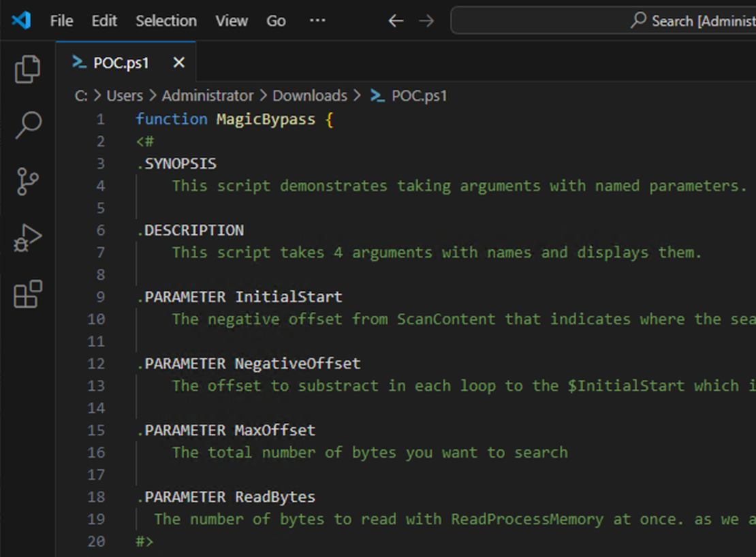Go back with the left arrow

click(x=396, y=20)
